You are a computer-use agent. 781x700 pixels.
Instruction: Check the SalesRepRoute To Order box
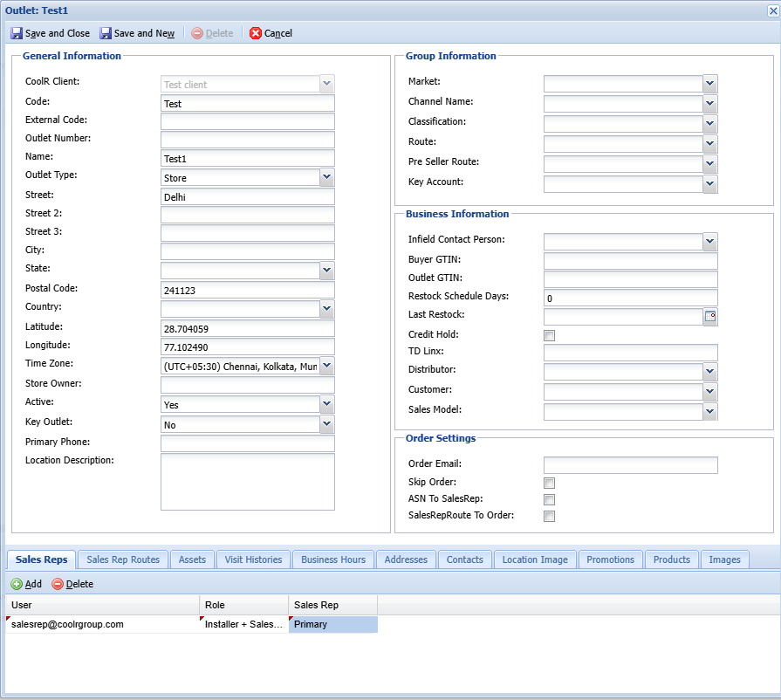(550, 517)
